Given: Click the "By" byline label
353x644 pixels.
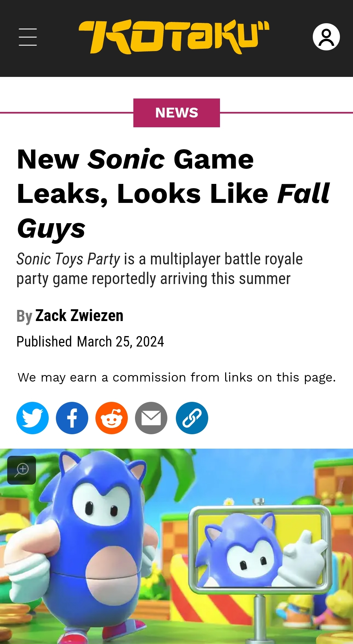Looking at the screenshot, I should [x=24, y=316].
